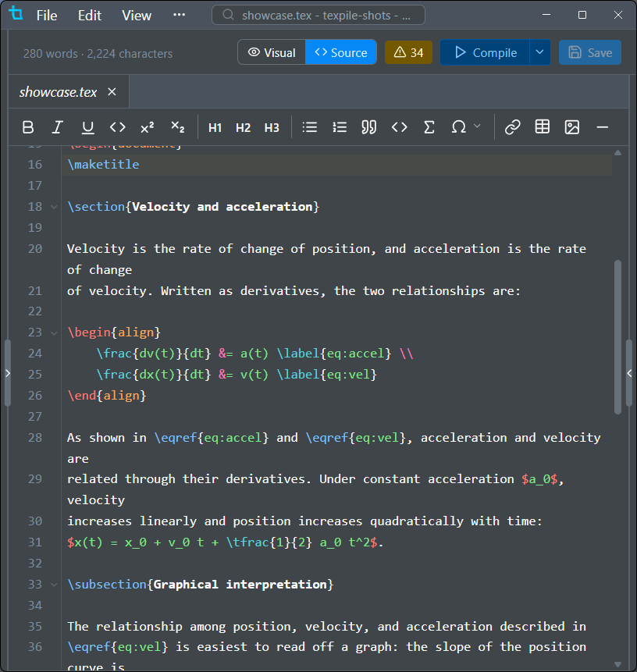
Task: Click the editor scroll down arrow
Action: coord(617,665)
